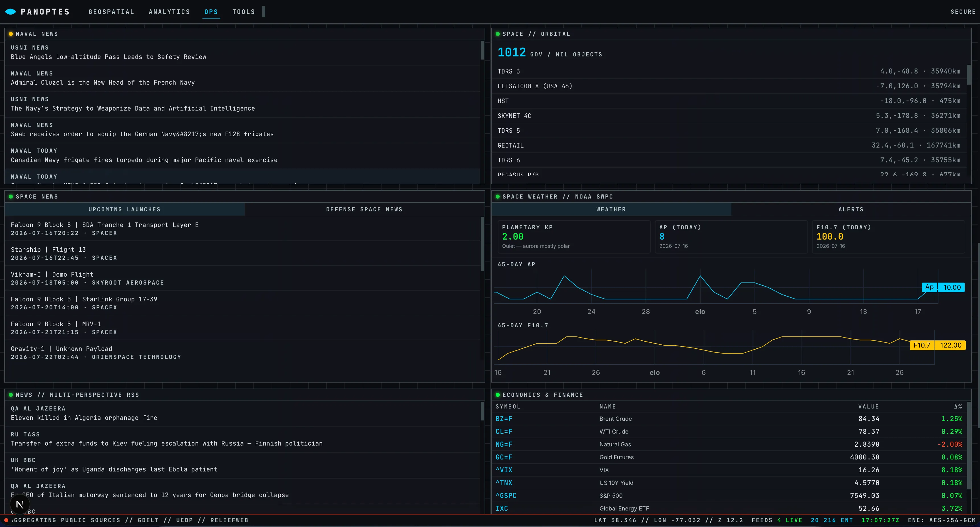Click the Planetary KP card
The height and width of the screenshot is (527, 980).
(574, 237)
